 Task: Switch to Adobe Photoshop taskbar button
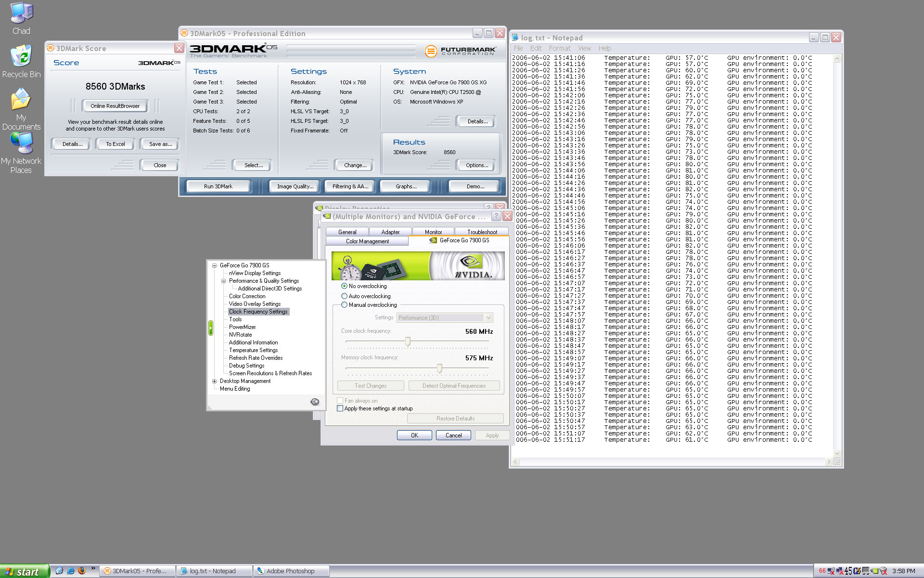click(292, 571)
